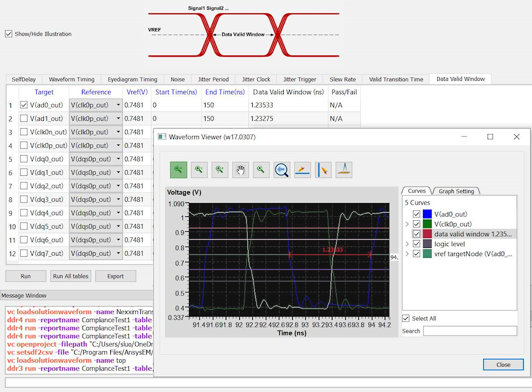532x392 pixels.
Task: Click the blue V(ad0_out) color swatch
Action: pyautogui.click(x=427, y=214)
